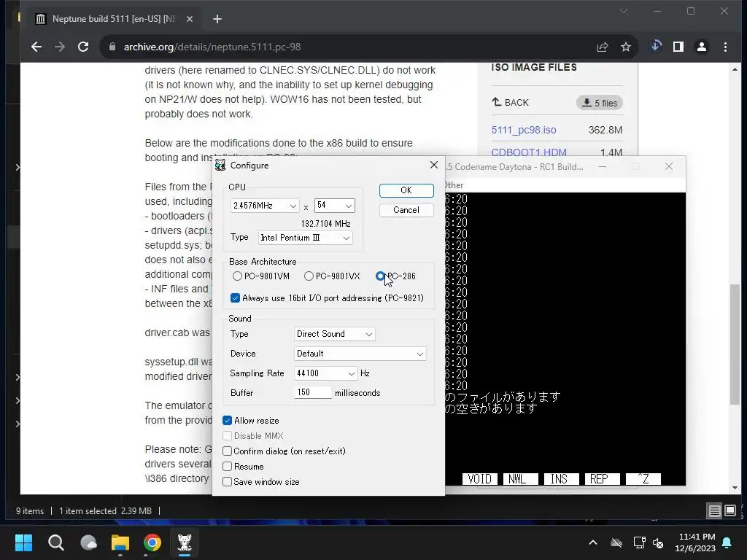Click the muted volume tray icon
The width and height of the screenshot is (747, 560).
click(x=659, y=542)
